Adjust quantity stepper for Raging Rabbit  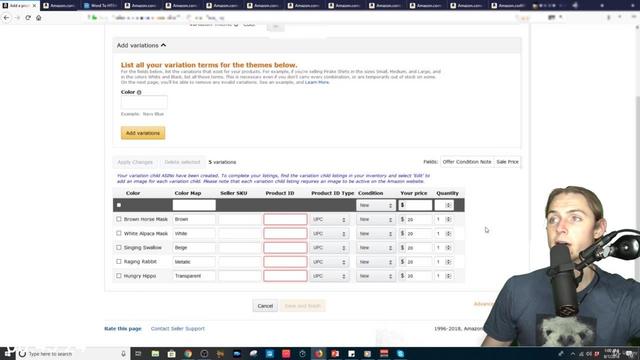click(448, 262)
